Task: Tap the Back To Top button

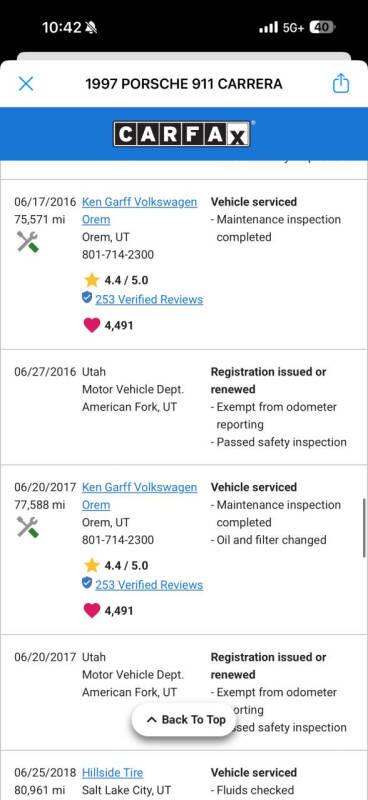Action: (186, 719)
